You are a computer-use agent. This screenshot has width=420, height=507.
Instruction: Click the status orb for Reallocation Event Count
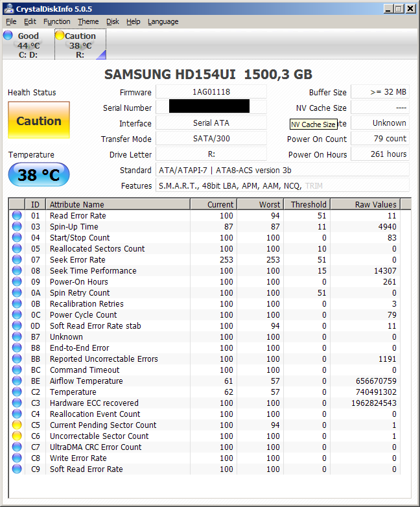click(x=17, y=414)
